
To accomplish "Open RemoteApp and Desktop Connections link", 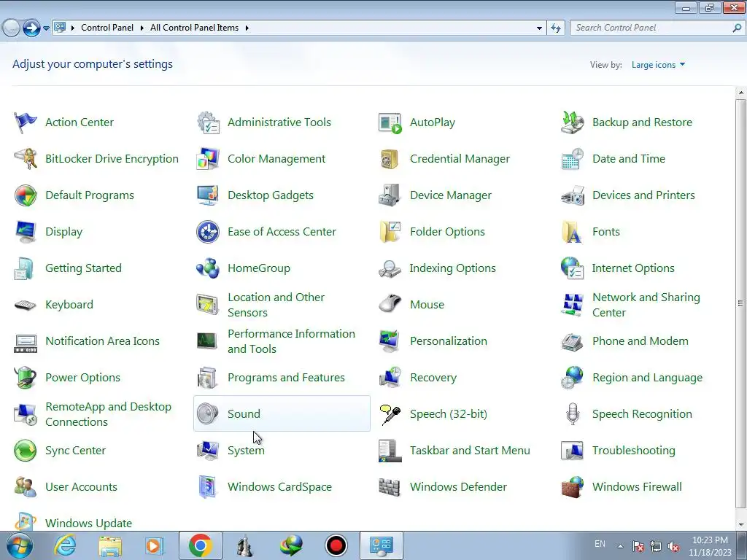I will [108, 414].
